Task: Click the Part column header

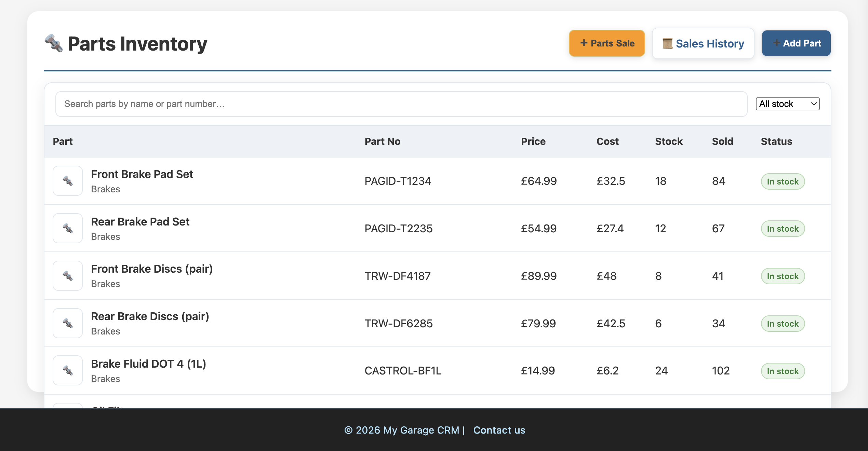Action: 63,141
